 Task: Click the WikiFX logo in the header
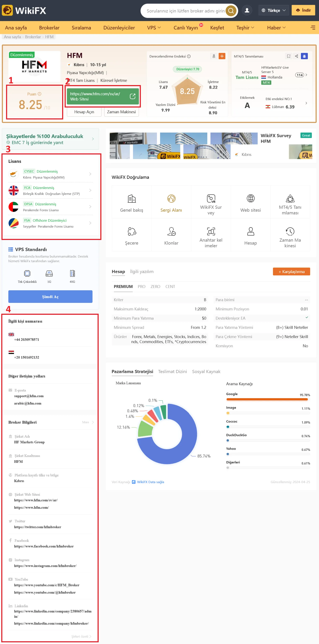[24, 10]
